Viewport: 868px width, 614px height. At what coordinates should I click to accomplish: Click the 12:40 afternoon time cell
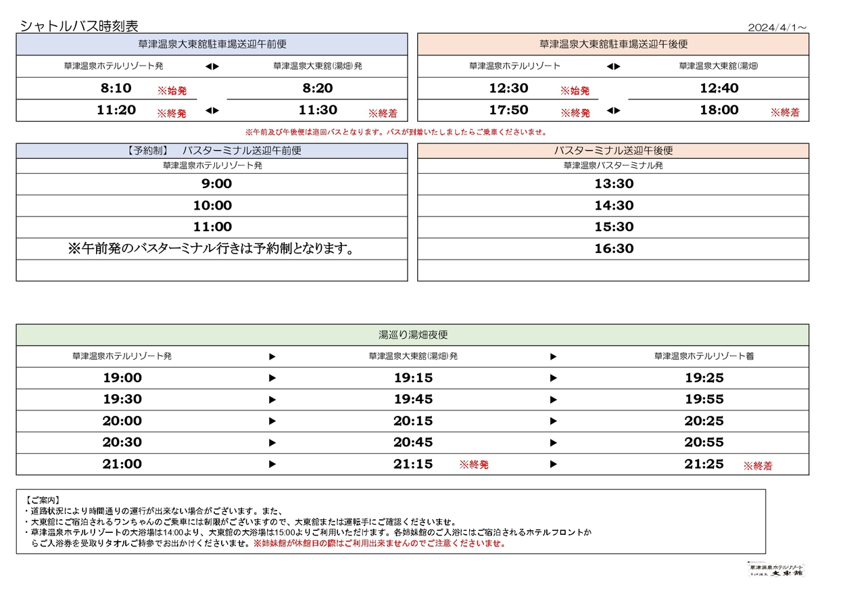pos(719,88)
